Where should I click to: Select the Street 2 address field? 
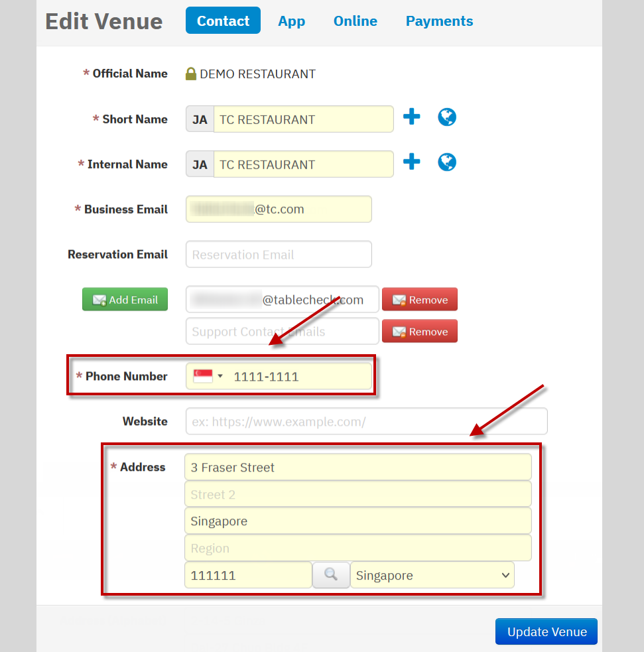(x=357, y=494)
